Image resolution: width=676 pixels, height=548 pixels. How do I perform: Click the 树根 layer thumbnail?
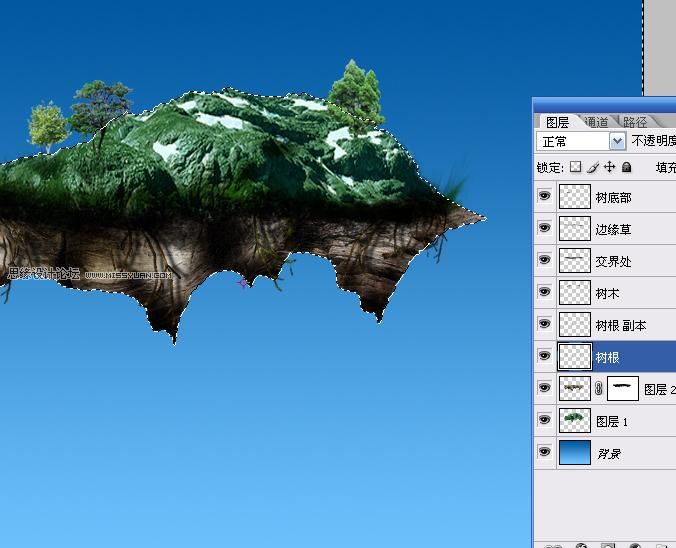tap(575, 357)
